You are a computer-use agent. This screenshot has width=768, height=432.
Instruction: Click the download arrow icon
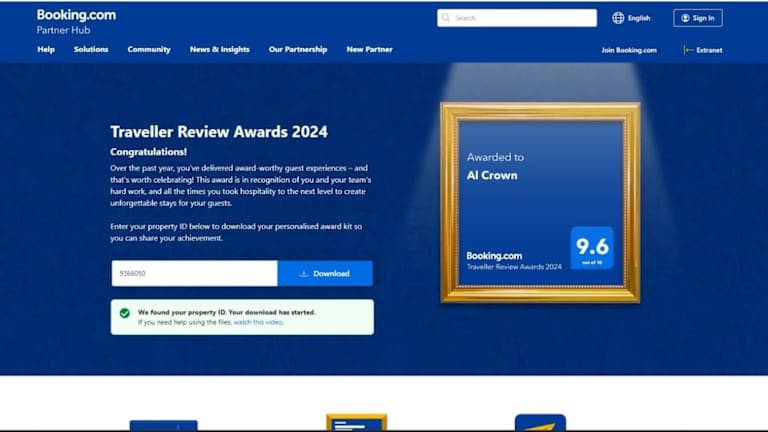click(303, 274)
